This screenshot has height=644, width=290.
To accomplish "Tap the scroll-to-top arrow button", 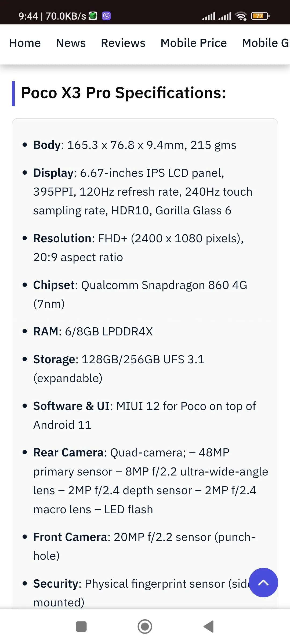I will click(x=263, y=582).
